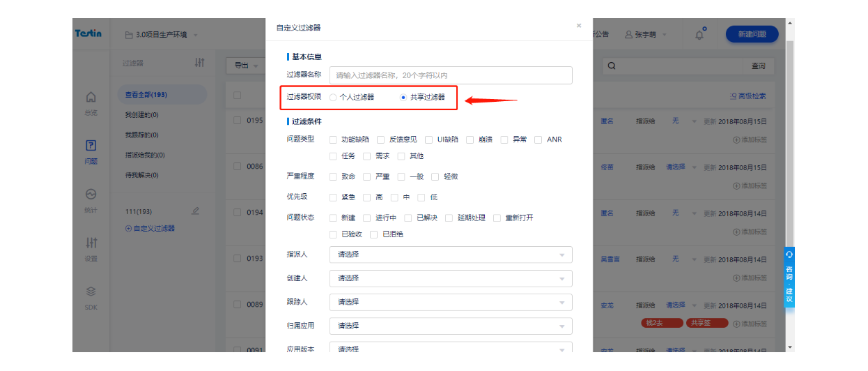868x371 pixels.
Task: Click the pencil edit icon for filter 111(193)
Action: click(x=195, y=211)
